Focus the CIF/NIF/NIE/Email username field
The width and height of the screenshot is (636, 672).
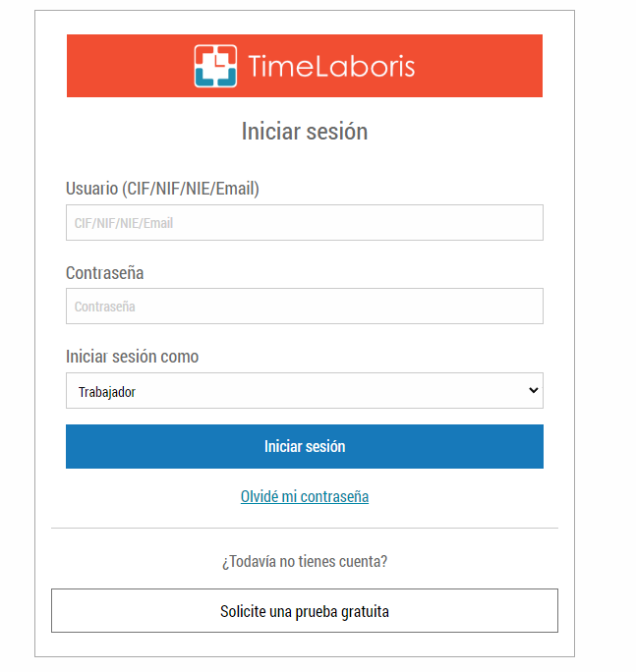[x=305, y=222]
